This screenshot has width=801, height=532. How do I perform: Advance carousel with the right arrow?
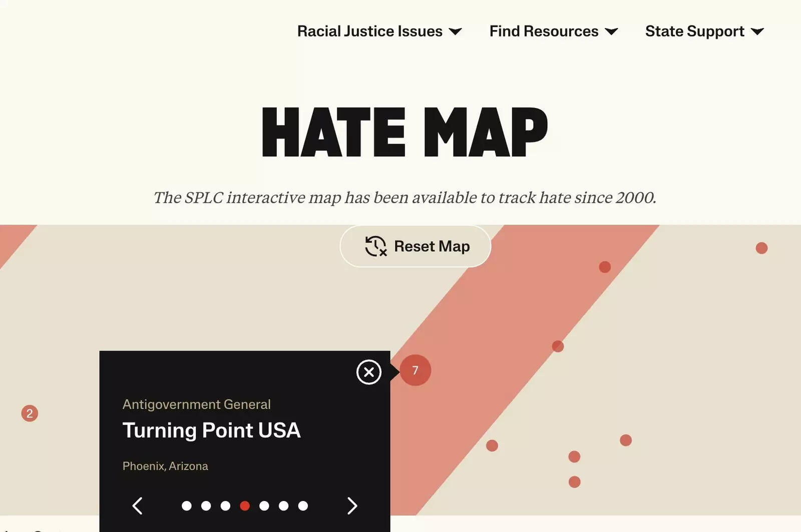click(351, 506)
